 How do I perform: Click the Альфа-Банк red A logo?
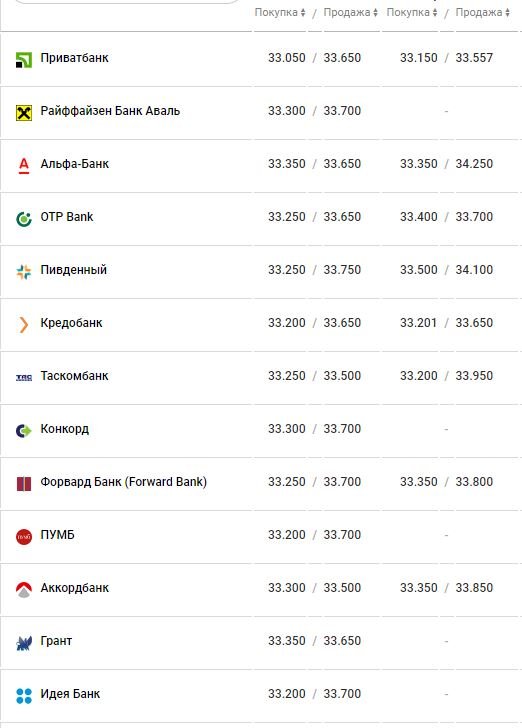tap(24, 165)
